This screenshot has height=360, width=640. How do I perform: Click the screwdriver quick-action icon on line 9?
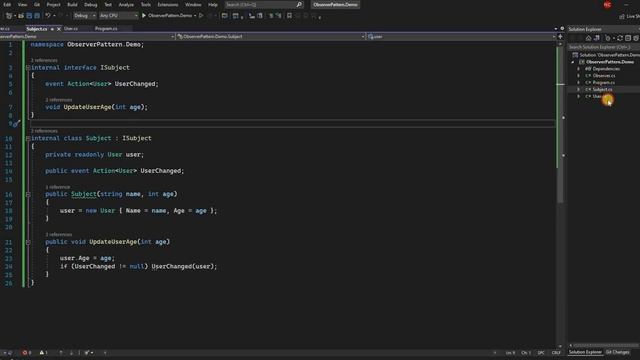[x=16, y=123]
